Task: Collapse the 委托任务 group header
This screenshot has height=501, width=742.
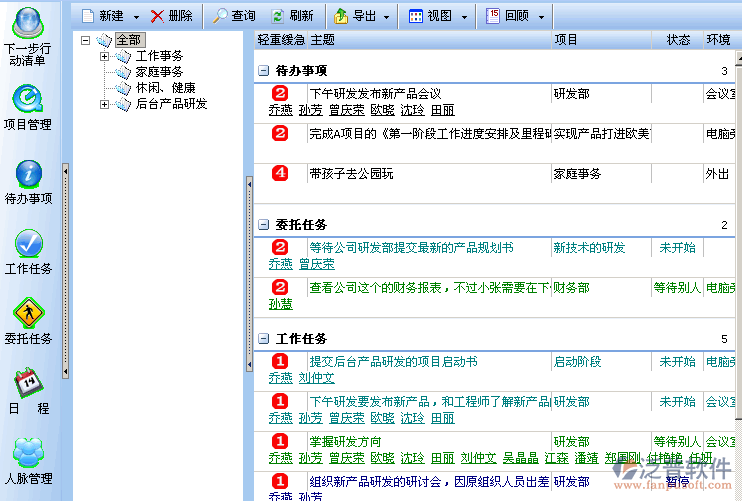Action: pyautogui.click(x=263, y=225)
